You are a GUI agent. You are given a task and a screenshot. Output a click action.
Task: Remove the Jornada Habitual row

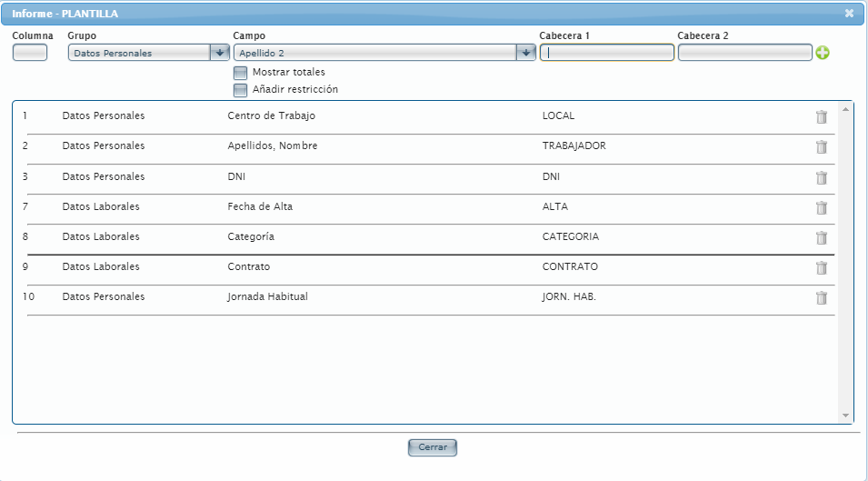point(821,297)
